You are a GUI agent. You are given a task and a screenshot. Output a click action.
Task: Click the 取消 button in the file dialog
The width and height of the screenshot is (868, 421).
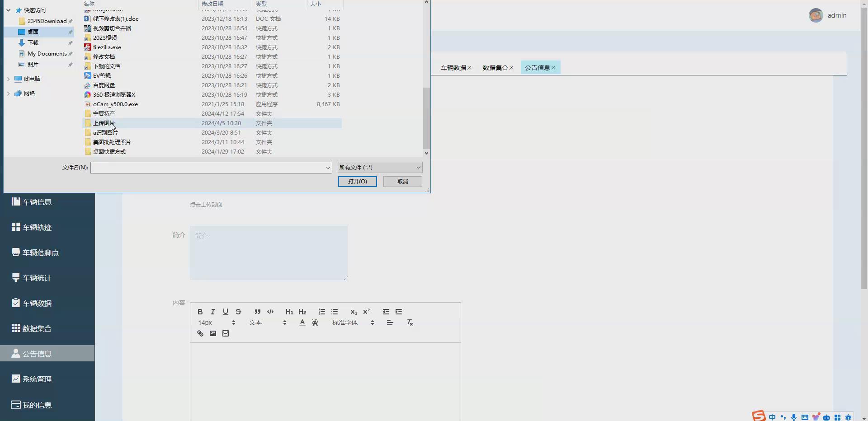point(402,182)
